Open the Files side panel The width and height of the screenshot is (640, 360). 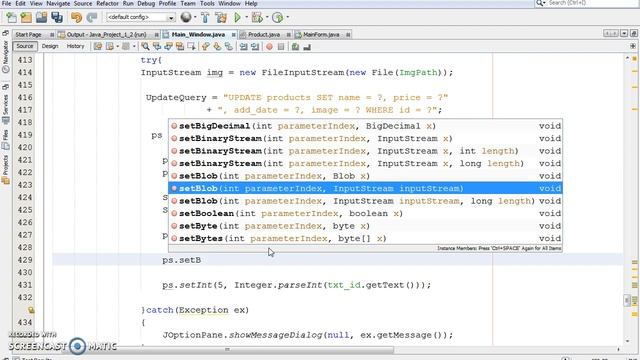pos(5,140)
